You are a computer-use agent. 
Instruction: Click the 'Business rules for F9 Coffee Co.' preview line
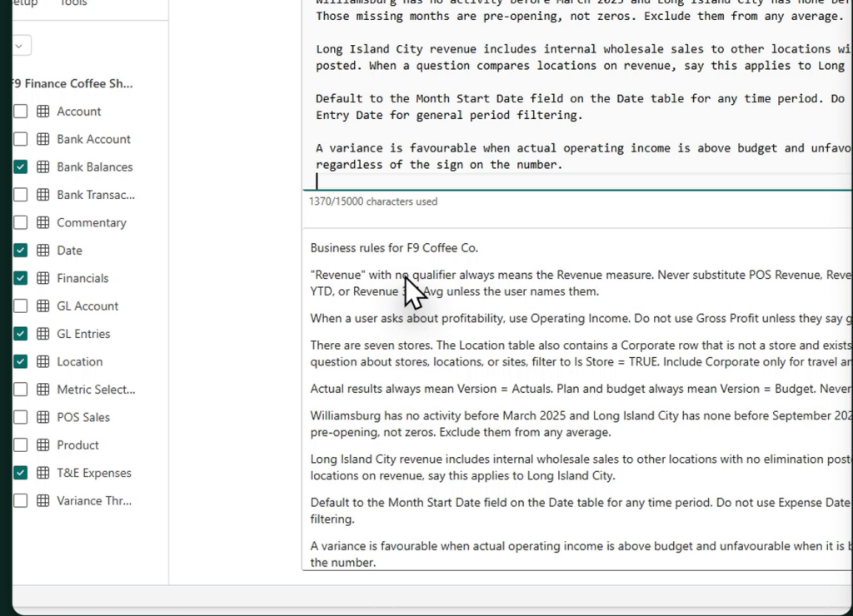(x=394, y=248)
